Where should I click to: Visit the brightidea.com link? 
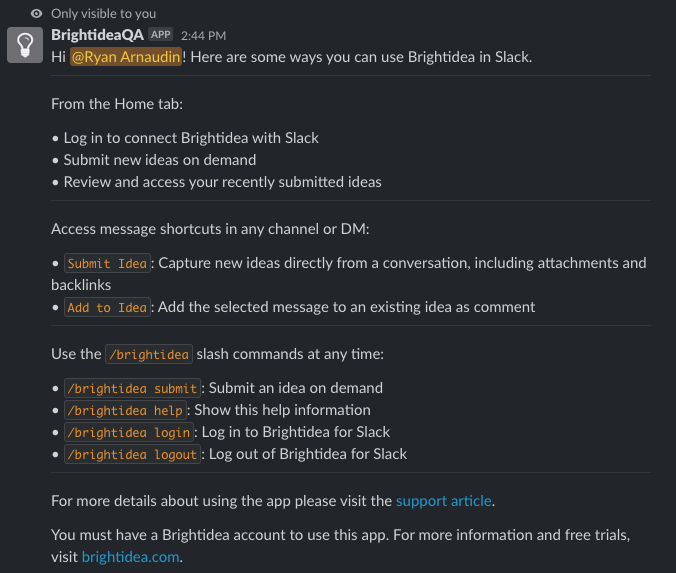tap(131, 557)
